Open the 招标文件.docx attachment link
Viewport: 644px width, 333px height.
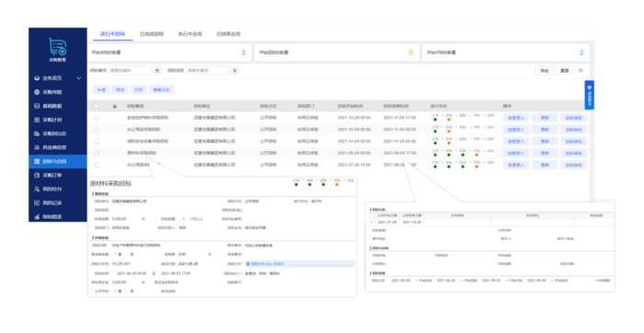[x=268, y=264]
